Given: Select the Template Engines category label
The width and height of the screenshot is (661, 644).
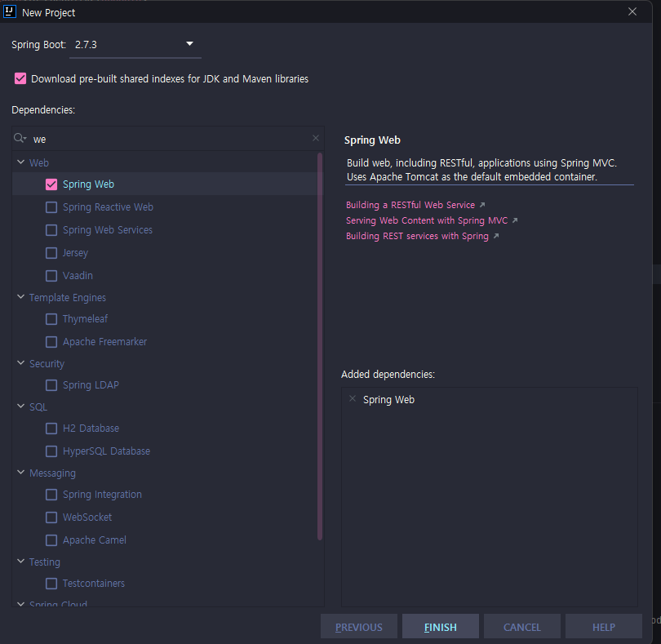Looking at the screenshot, I should [x=68, y=298].
